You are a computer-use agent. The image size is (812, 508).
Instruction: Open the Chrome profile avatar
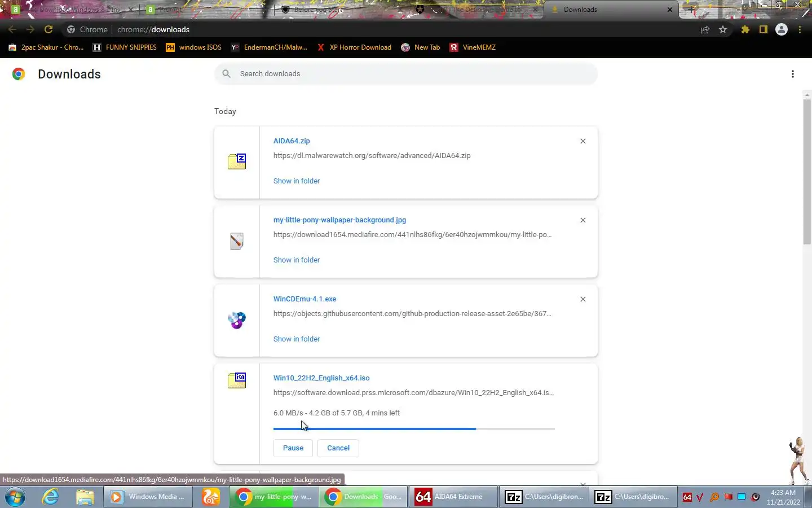782,29
